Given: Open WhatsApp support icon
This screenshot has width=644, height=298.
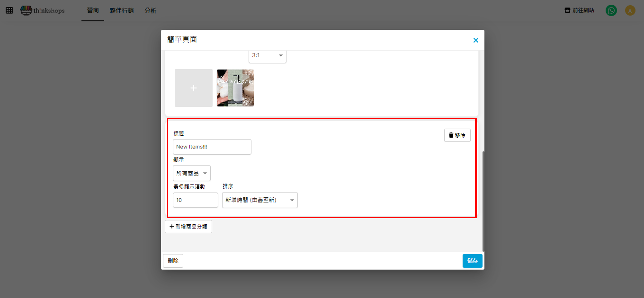Looking at the screenshot, I should click(611, 11).
